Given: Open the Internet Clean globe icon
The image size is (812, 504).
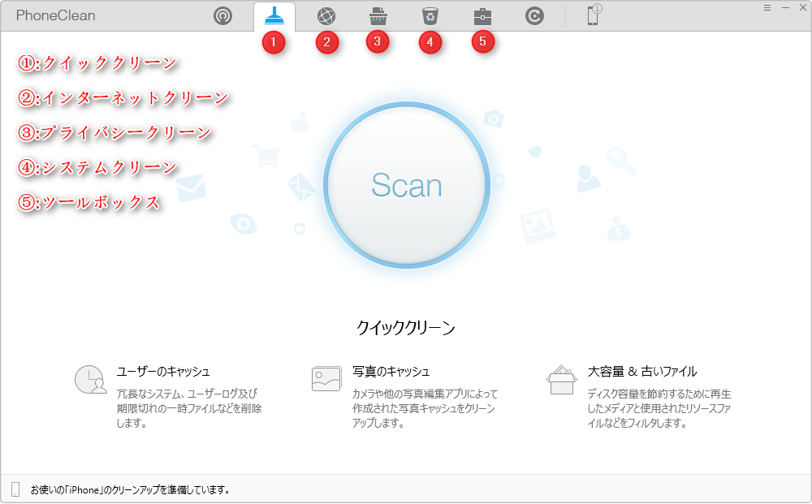Looking at the screenshot, I should point(326,16).
